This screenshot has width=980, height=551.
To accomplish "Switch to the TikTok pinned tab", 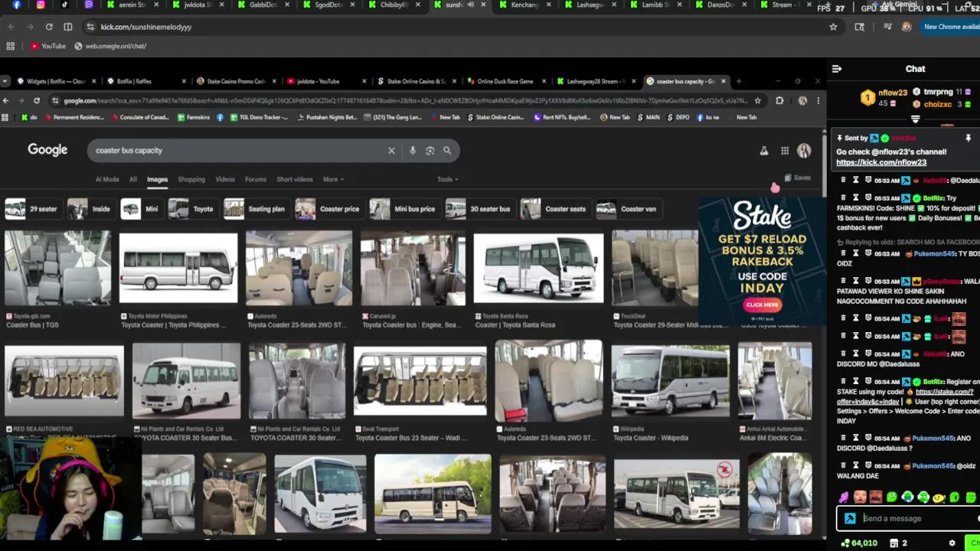I will (64, 5).
